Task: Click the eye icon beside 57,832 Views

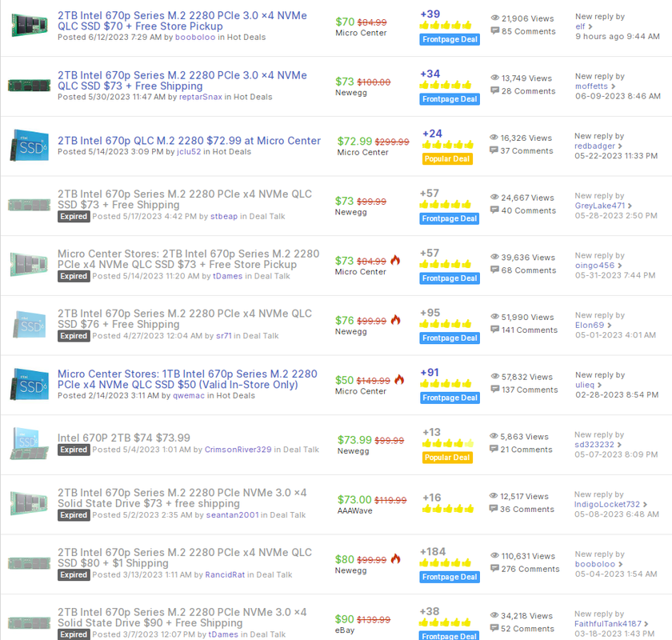Action: coord(495,377)
